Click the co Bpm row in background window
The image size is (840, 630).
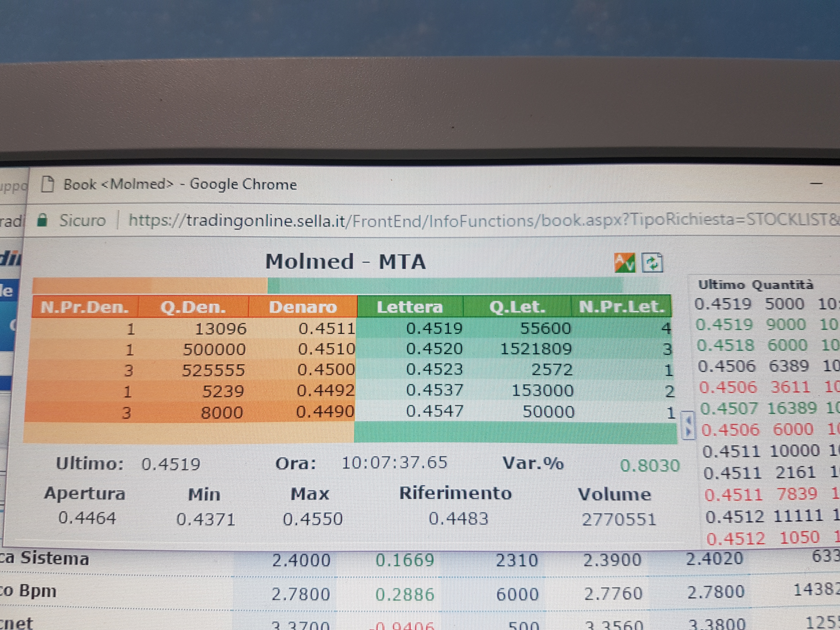(x=420, y=593)
